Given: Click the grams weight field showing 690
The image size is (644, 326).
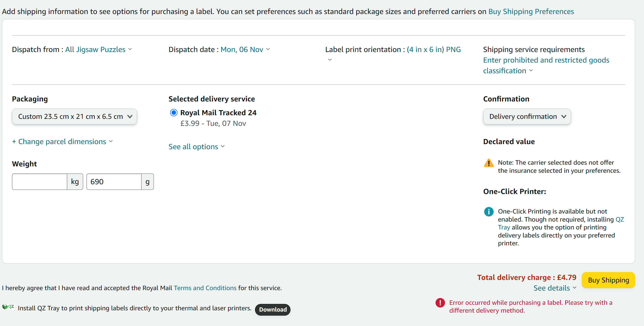Looking at the screenshot, I should [x=114, y=182].
